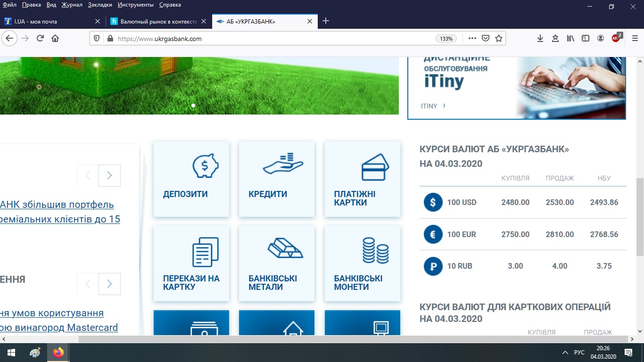This screenshot has width=644, height=362.
Task: Click upper news carousel previous arrow
Action: (x=88, y=175)
